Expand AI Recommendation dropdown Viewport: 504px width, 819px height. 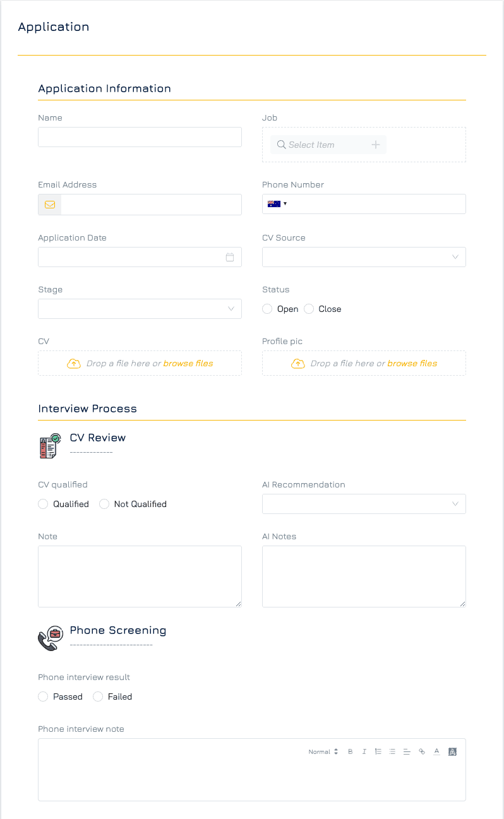point(364,504)
